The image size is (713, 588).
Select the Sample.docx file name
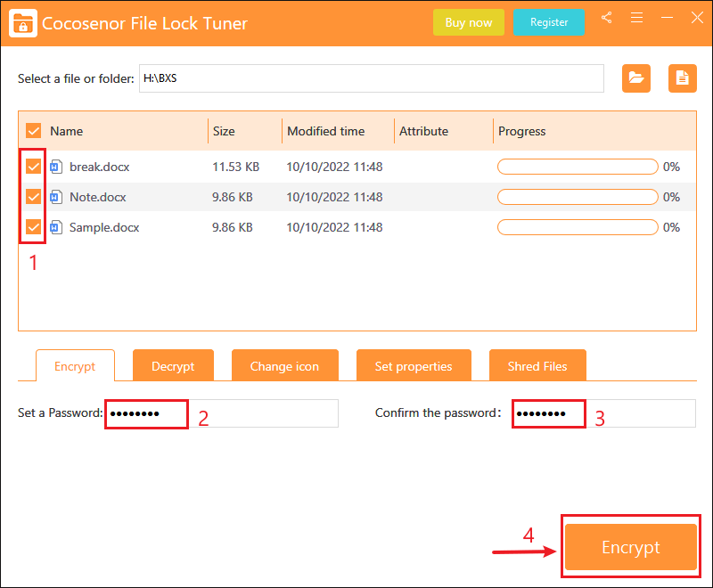click(104, 227)
